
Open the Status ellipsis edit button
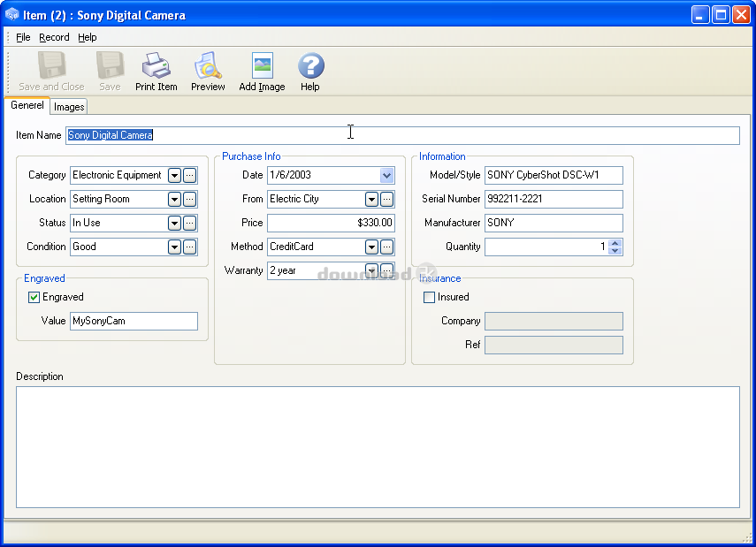tap(190, 224)
